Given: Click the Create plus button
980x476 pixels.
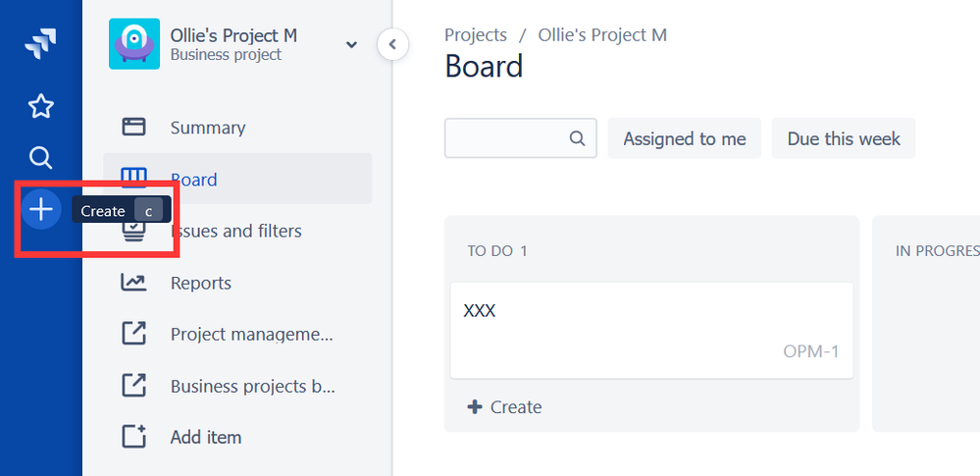Looking at the screenshot, I should (x=41, y=210).
